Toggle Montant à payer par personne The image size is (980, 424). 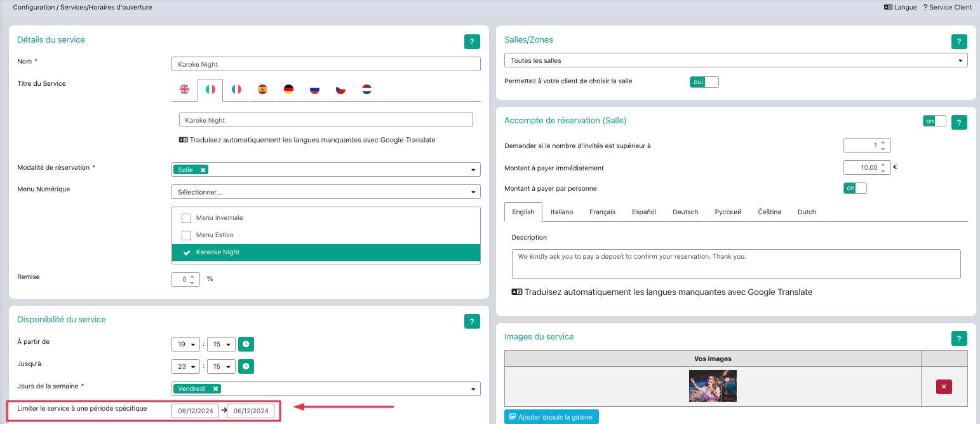[x=855, y=188]
